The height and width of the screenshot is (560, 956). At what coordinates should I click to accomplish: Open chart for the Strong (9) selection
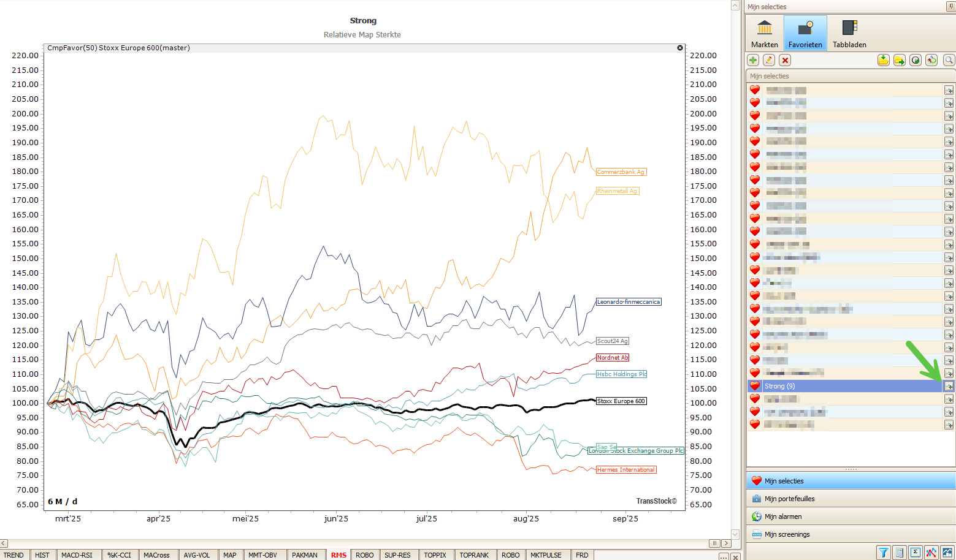click(949, 386)
